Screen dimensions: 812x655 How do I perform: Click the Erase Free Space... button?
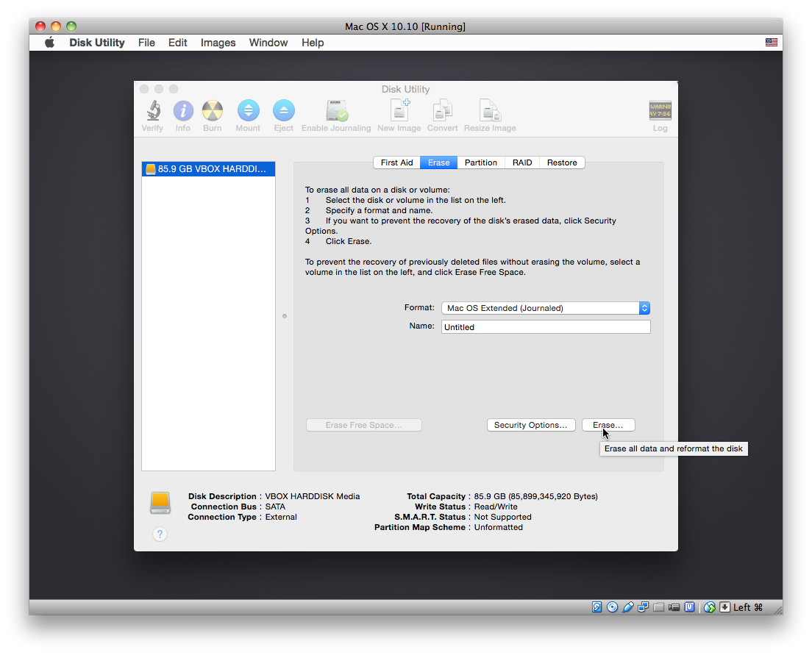pyautogui.click(x=363, y=425)
